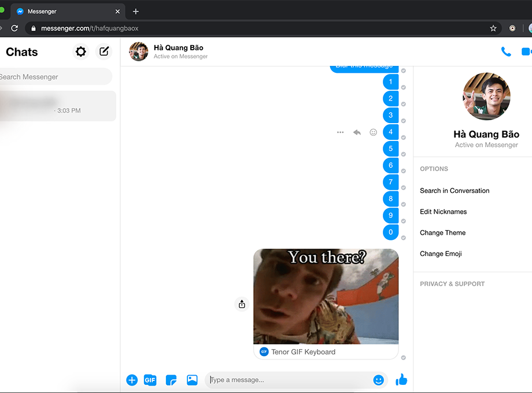Open more options for message 4
The image size is (532, 393).
pos(340,132)
